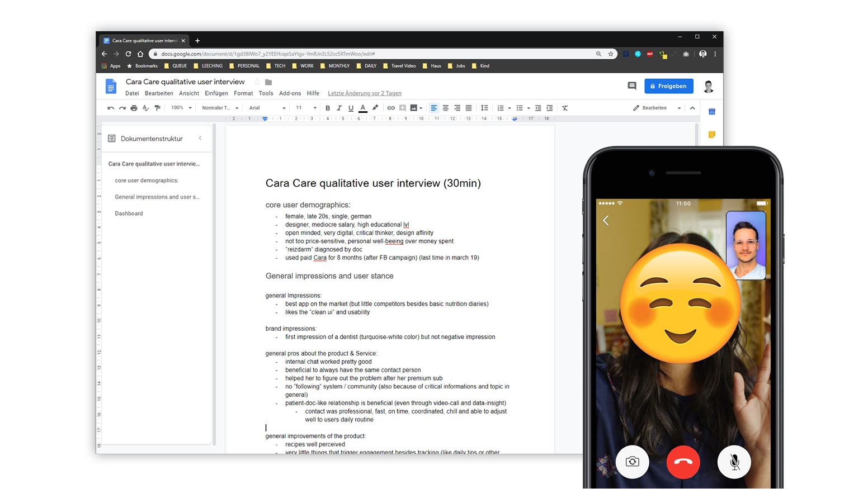Viewport: 868px width, 489px height.
Task: Open the comment history icon
Action: [632, 86]
